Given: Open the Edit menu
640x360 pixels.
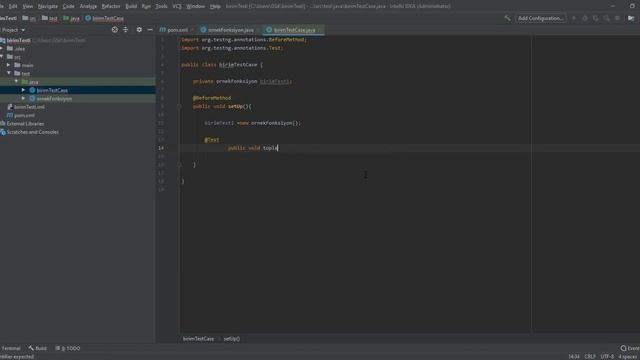Looking at the screenshot, I should 13,6.
